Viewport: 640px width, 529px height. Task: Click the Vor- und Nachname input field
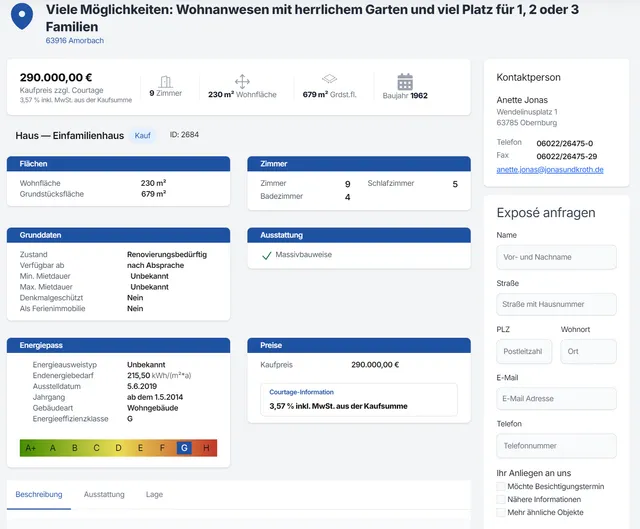[556, 257]
